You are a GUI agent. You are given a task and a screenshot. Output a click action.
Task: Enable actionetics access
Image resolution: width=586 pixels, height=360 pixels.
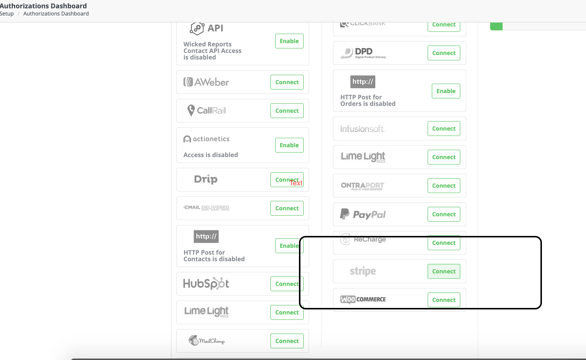pyautogui.click(x=289, y=145)
